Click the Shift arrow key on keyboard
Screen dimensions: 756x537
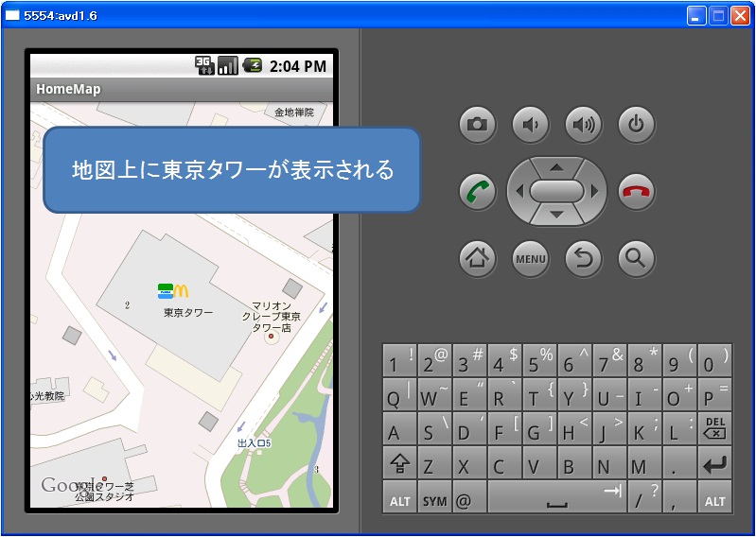(x=399, y=462)
